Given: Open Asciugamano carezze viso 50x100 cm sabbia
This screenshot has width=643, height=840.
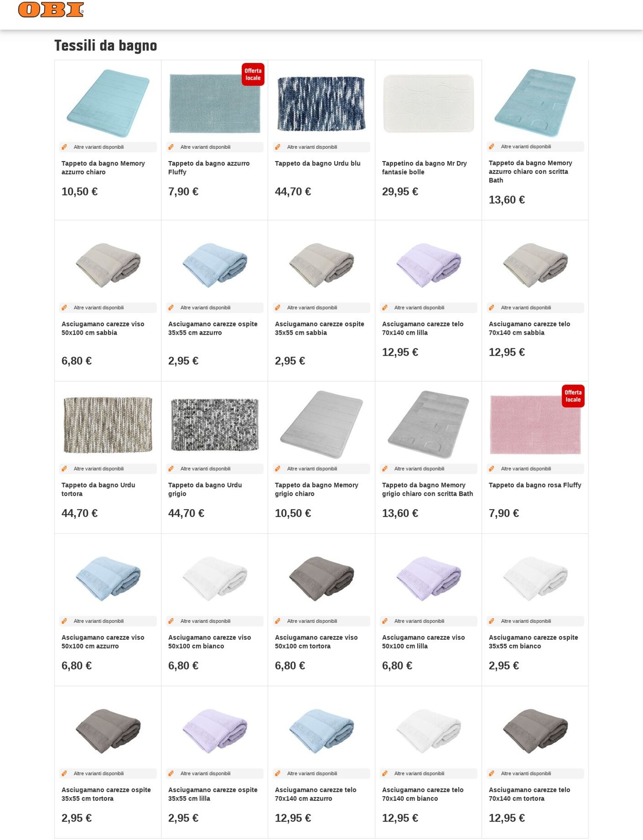Looking at the screenshot, I should point(103,328).
